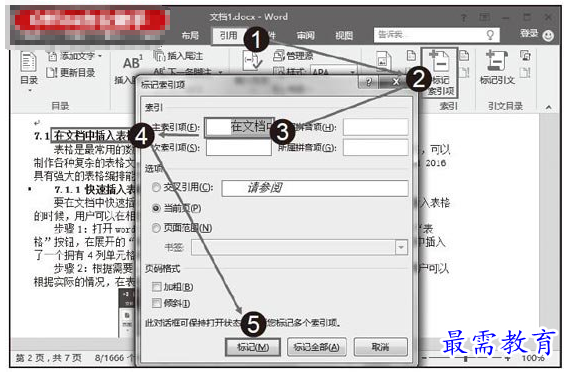564x374 pixels.
Task: Select 当前页(P) radio button
Action: 156,208
